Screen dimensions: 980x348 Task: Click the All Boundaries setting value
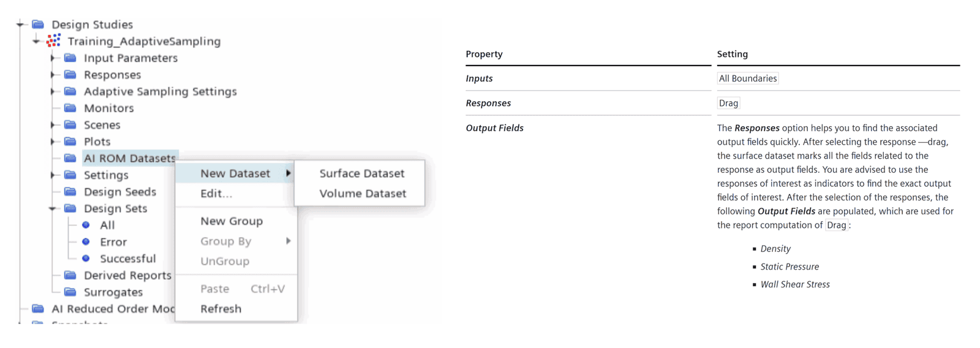[x=748, y=78]
